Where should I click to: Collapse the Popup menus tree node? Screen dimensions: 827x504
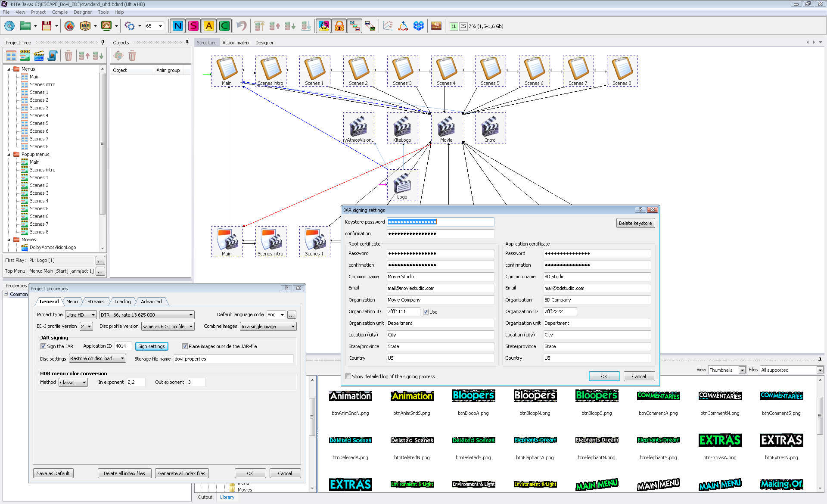point(9,154)
